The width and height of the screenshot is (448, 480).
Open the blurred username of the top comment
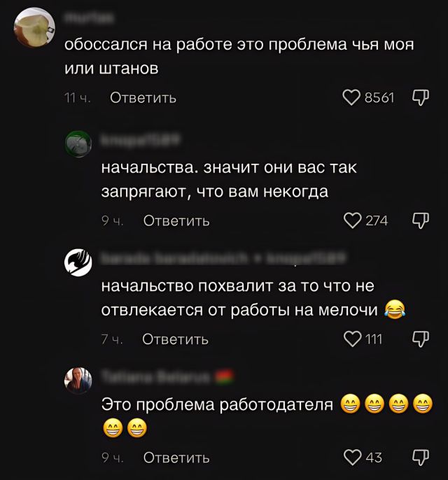(x=89, y=18)
